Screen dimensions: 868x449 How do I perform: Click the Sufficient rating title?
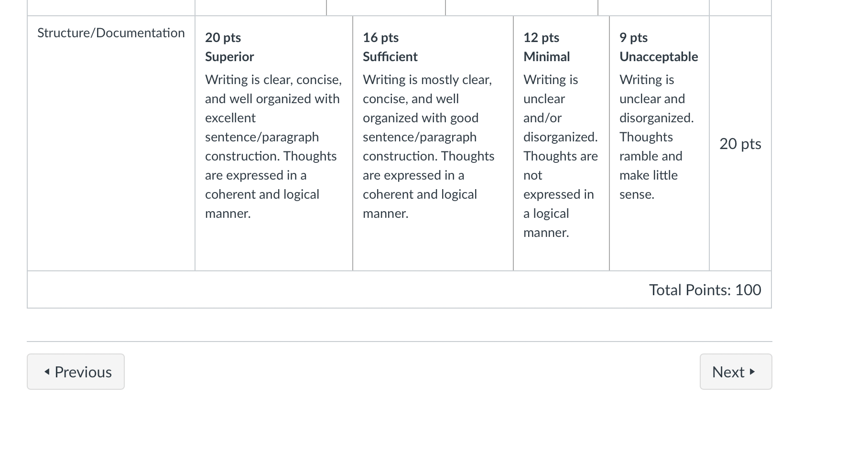coord(390,57)
